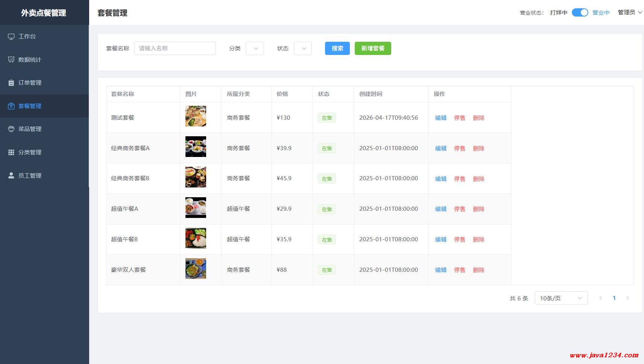Open the 分类 filter dropdown
The image size is (644, 364).
point(255,49)
